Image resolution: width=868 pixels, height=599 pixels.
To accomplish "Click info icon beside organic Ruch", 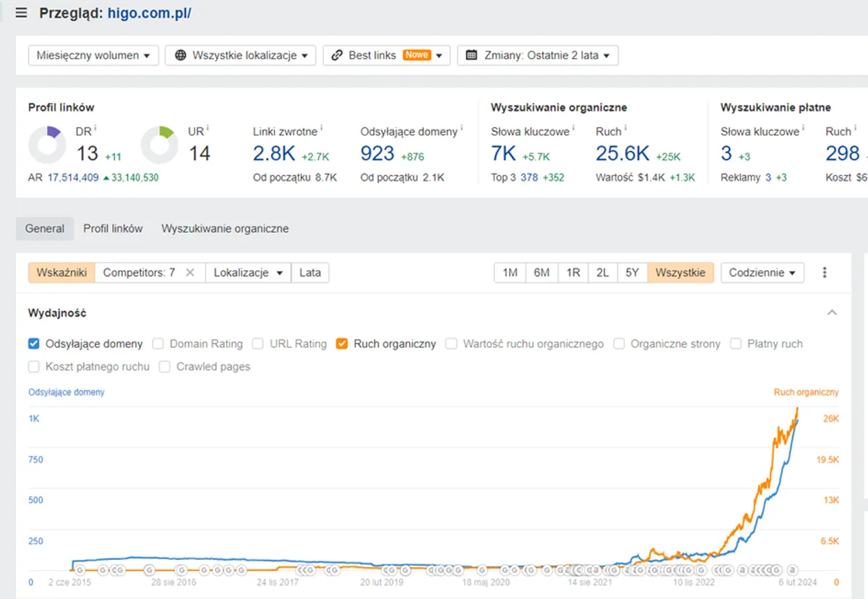I will [625, 129].
